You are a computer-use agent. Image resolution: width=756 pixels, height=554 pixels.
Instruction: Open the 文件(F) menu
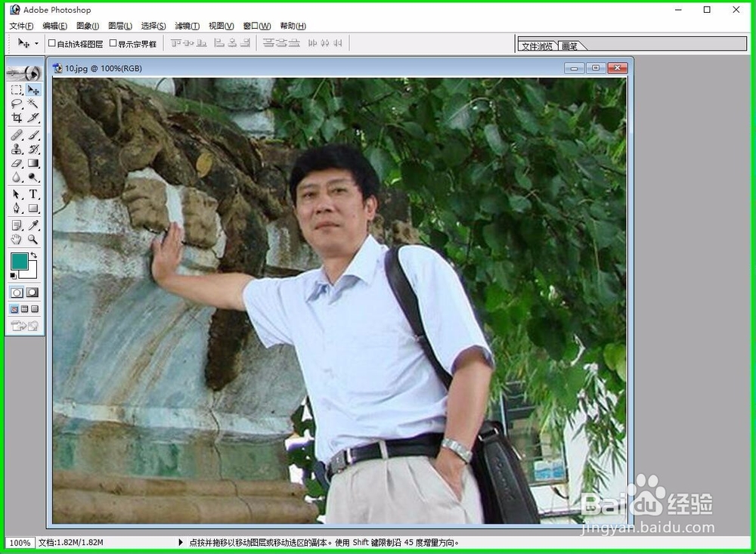pyautogui.click(x=21, y=26)
